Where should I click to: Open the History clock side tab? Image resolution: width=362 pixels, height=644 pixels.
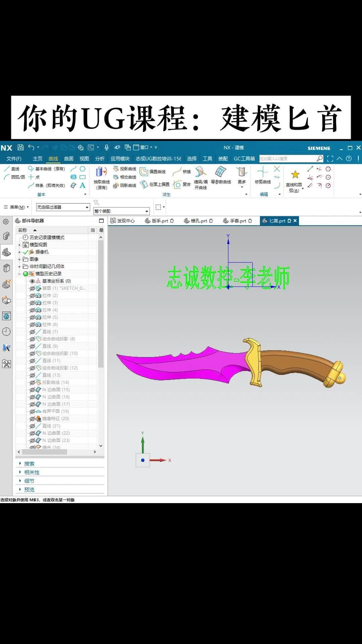[x=6, y=332]
